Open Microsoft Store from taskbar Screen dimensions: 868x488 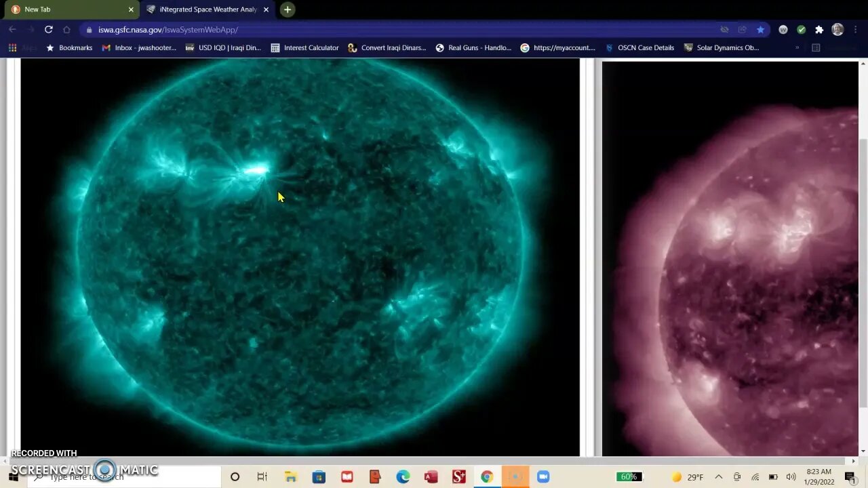pos(319,476)
